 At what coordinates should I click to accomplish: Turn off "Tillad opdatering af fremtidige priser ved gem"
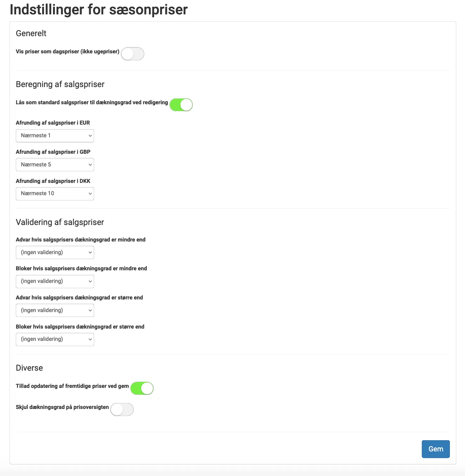pos(142,388)
